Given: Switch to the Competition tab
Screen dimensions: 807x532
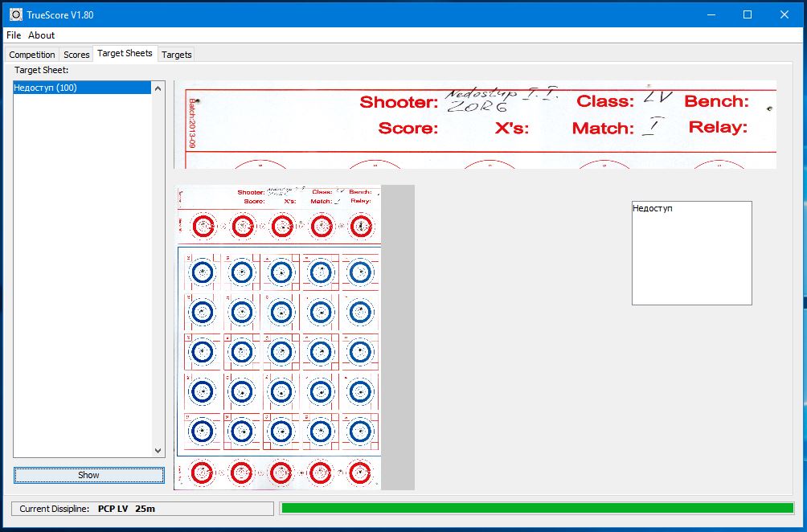Looking at the screenshot, I should click(x=32, y=55).
